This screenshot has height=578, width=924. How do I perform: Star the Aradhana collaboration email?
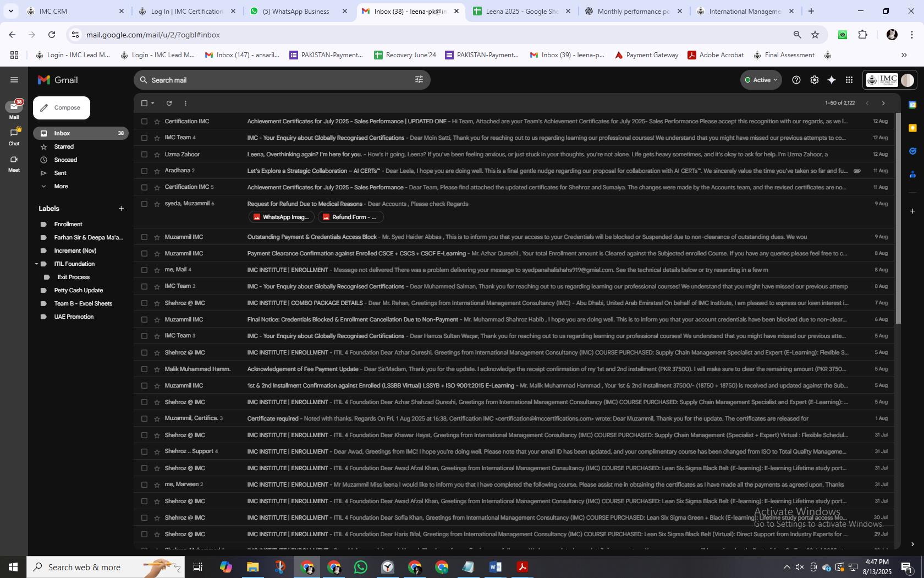pyautogui.click(x=157, y=171)
